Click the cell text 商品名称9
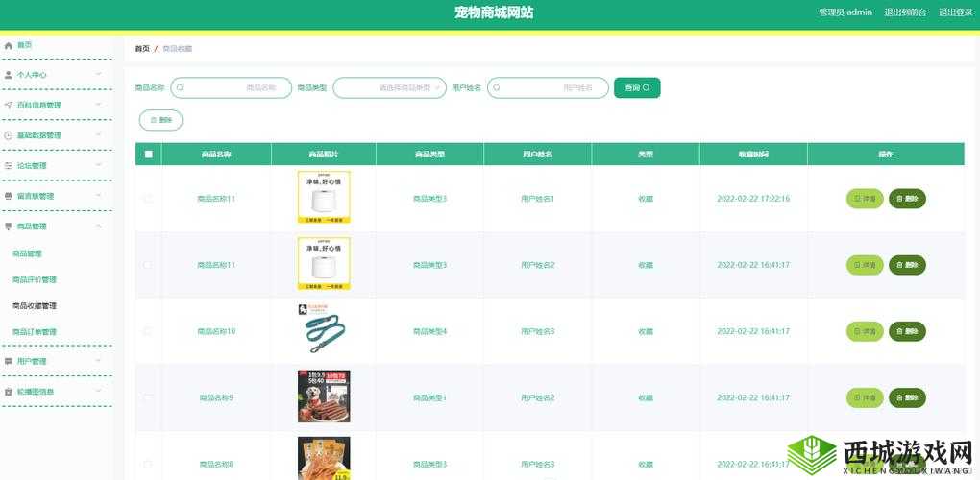This screenshot has height=480, width=980. 216,397
